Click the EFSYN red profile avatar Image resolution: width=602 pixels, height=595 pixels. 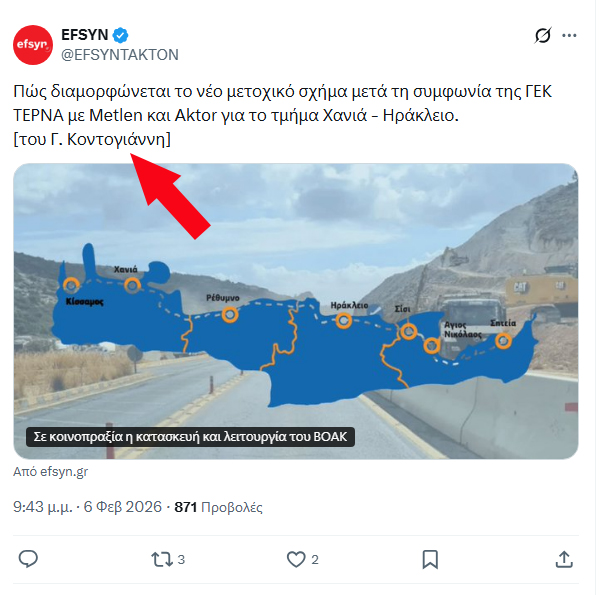point(33,45)
